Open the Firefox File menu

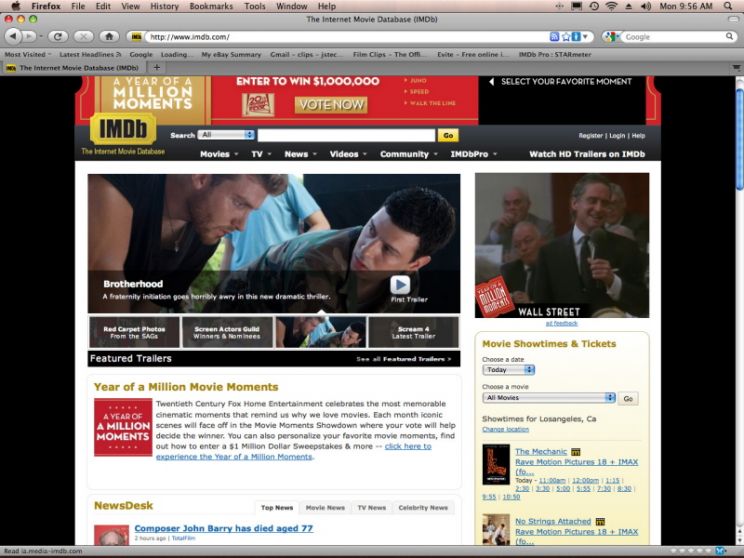(x=78, y=6)
